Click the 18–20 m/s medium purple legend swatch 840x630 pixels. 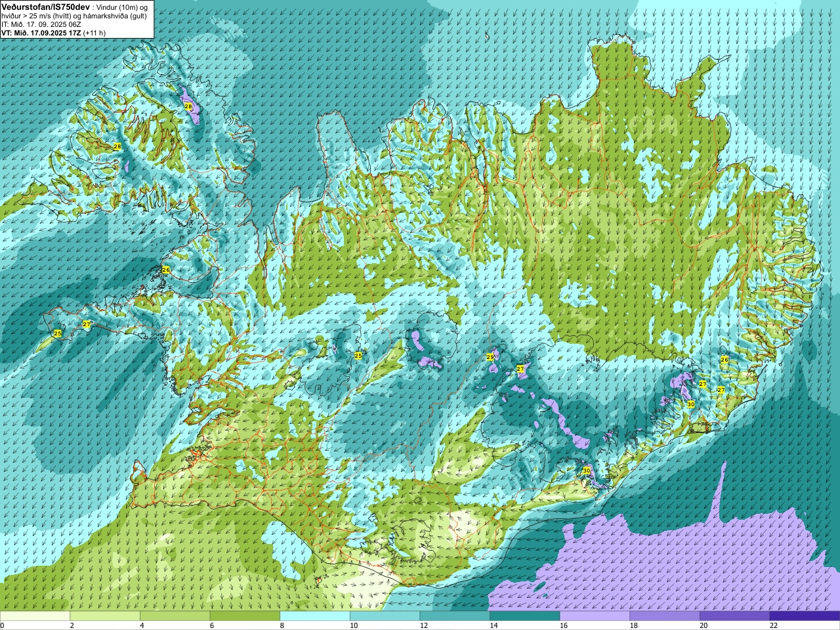(x=665, y=616)
